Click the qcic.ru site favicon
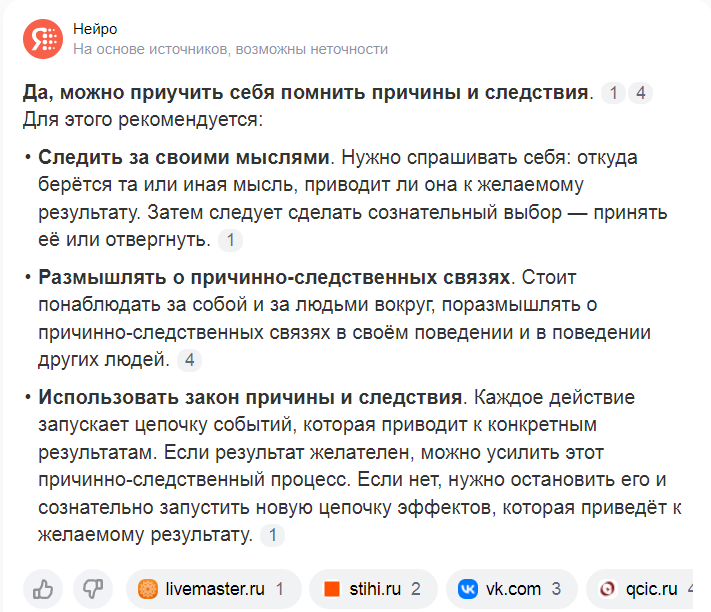The image size is (711, 612). point(608,589)
